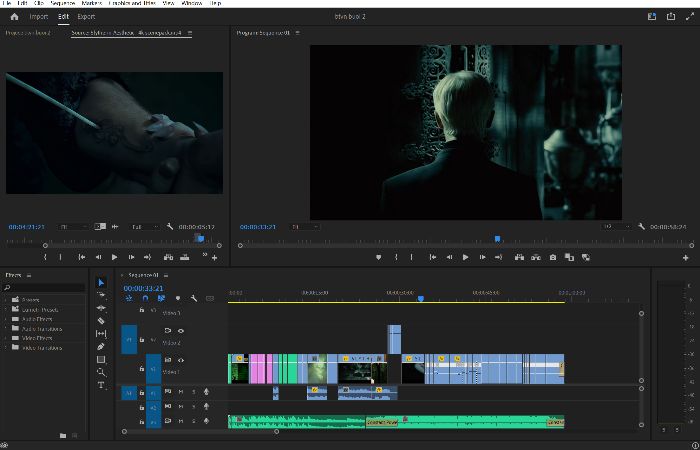700x450 pixels.
Task: Mute audio track A1
Action: click(181, 392)
